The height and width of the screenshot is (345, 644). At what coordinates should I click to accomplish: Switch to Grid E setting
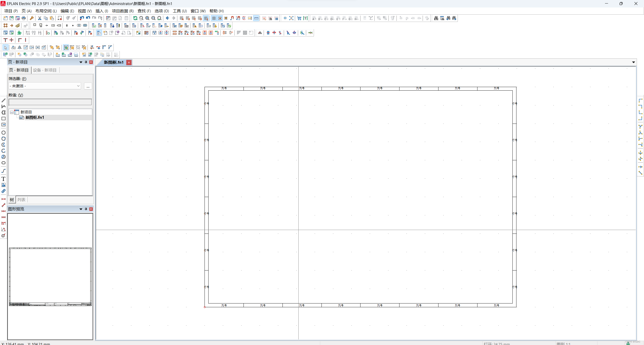(x=206, y=18)
